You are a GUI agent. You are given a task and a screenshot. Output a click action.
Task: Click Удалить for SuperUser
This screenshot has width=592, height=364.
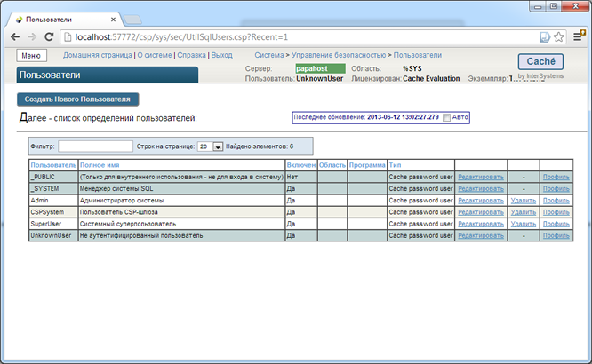point(524,224)
